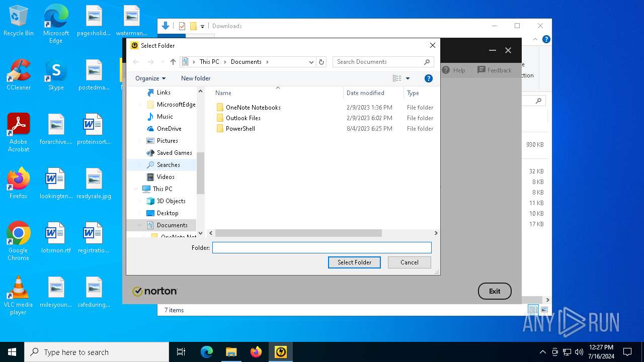Select Links in navigation tree
Image resolution: width=644 pixels, height=362 pixels.
(164, 93)
